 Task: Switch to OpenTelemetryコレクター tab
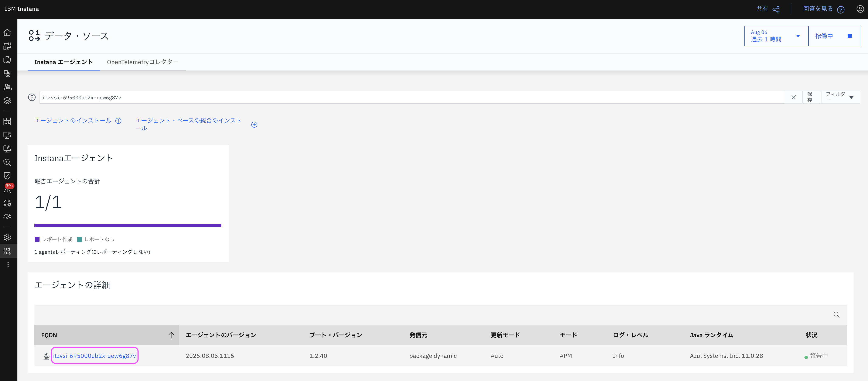point(143,62)
